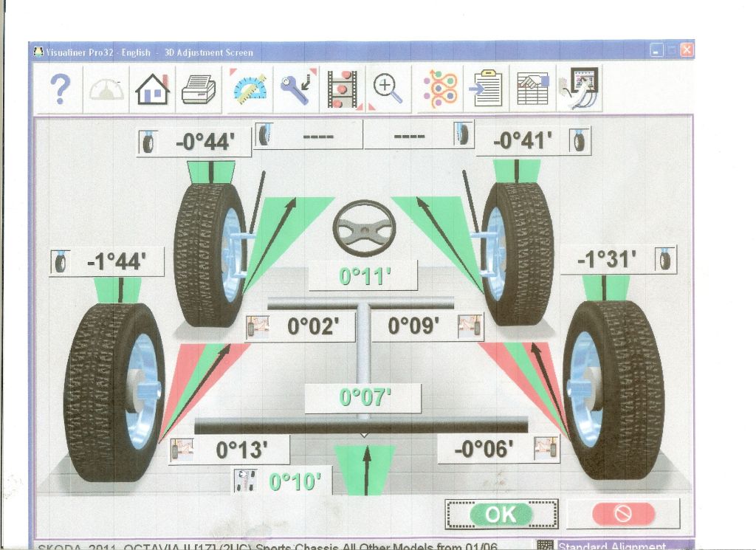Viewport: 756px width, 550px height.
Task: Select front right toe value 0°09'
Action: (413, 326)
